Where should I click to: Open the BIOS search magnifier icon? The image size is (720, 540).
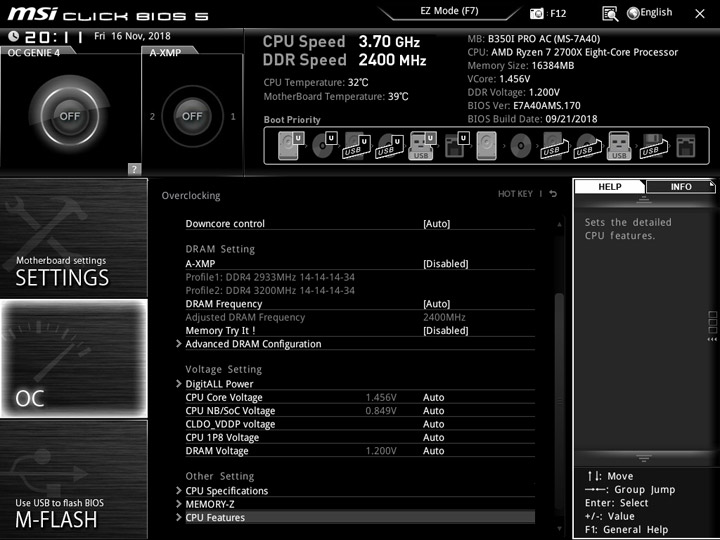[610, 14]
